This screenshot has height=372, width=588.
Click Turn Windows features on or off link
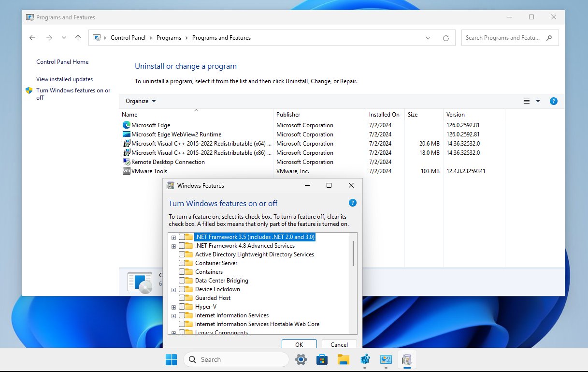(73, 94)
